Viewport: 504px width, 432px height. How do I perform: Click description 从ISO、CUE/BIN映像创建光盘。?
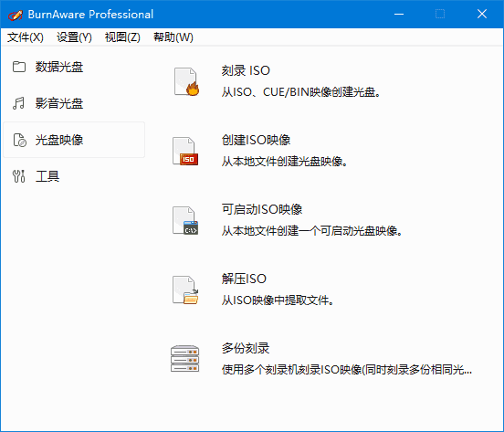coord(301,92)
